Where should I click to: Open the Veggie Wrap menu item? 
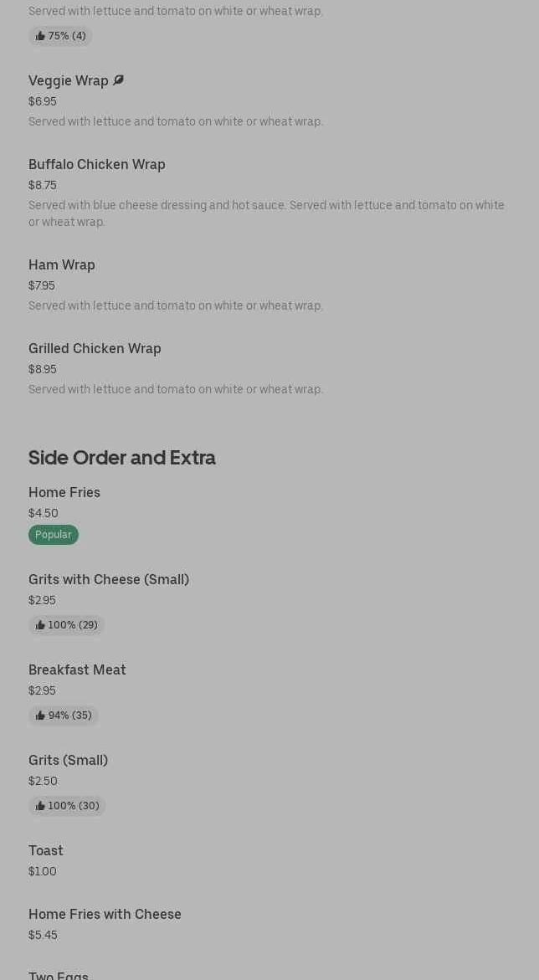pyautogui.click(x=69, y=80)
